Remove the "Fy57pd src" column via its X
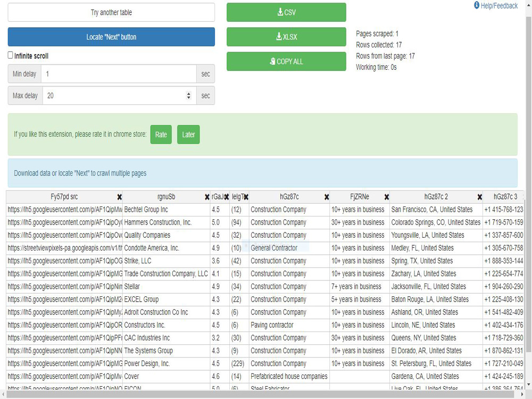The height and width of the screenshot is (399, 532). pyautogui.click(x=119, y=197)
